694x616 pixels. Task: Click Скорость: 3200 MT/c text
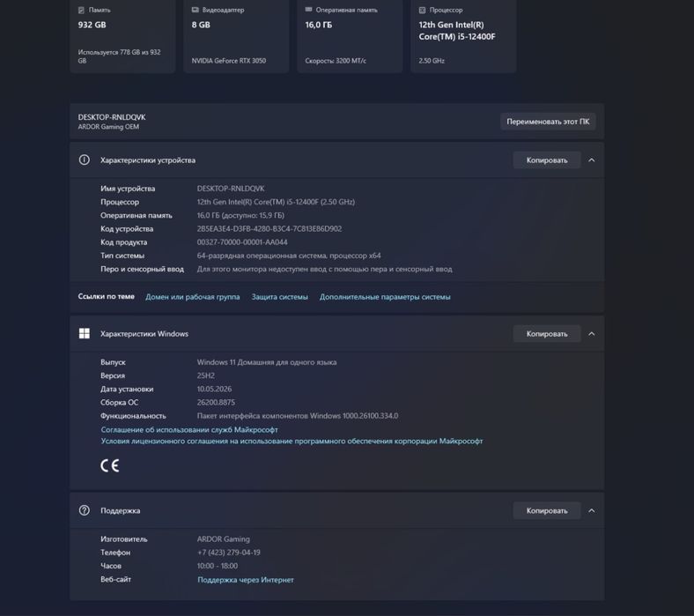click(336, 61)
